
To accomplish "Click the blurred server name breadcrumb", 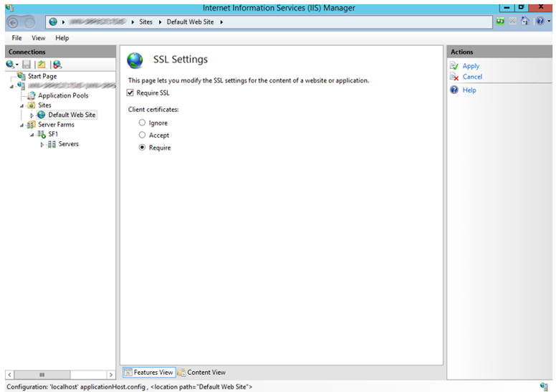I will click(97, 22).
